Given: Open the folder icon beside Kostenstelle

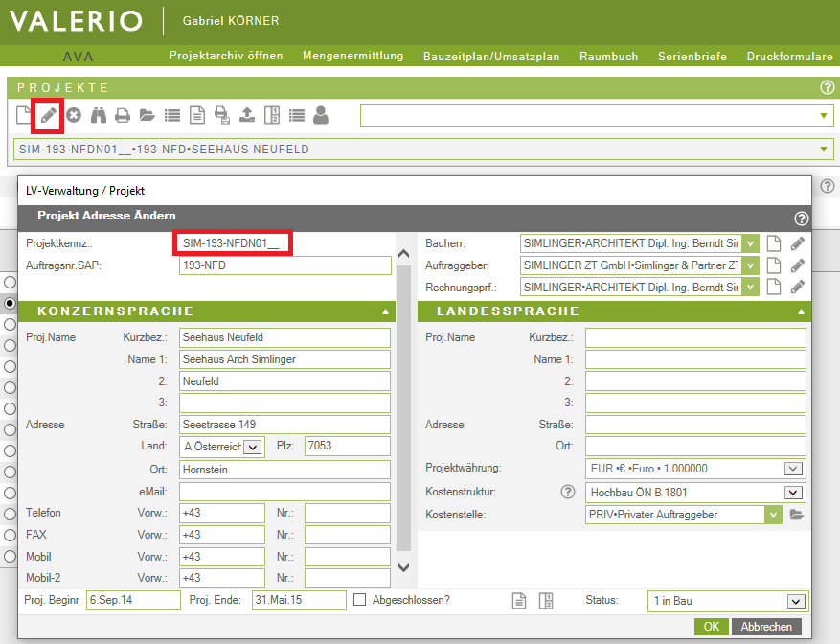Looking at the screenshot, I should point(797,516).
